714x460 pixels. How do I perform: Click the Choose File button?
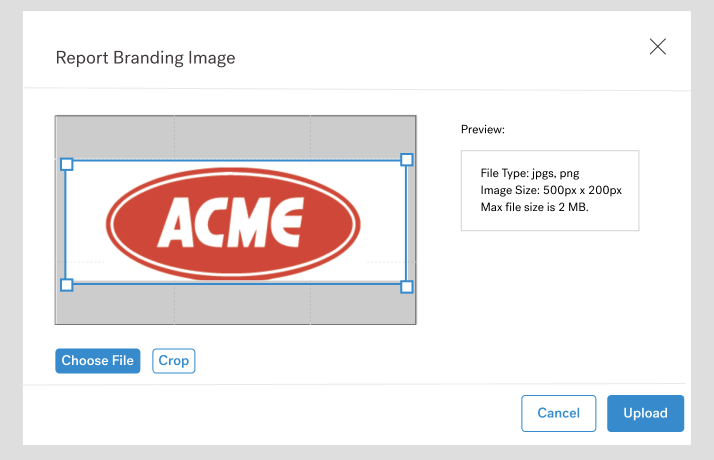(x=97, y=361)
